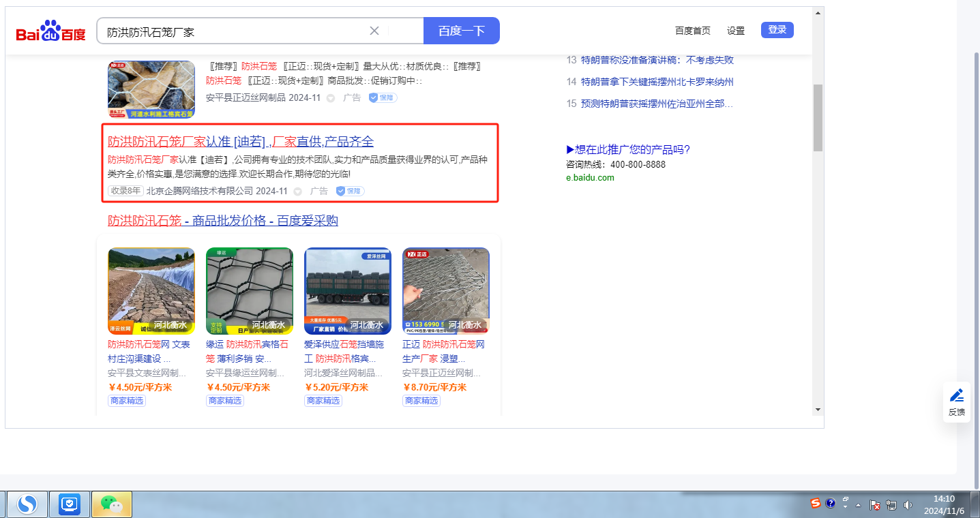Open 文表 riverbank gabion product thumbnail
Screen dimensions: 980x518
pyautogui.click(x=151, y=291)
